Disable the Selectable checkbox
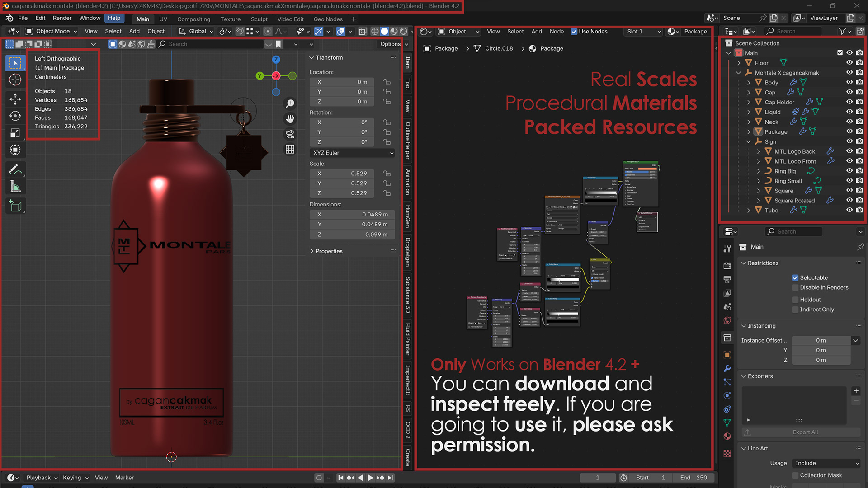Image resolution: width=868 pixels, height=488 pixels. click(795, 277)
